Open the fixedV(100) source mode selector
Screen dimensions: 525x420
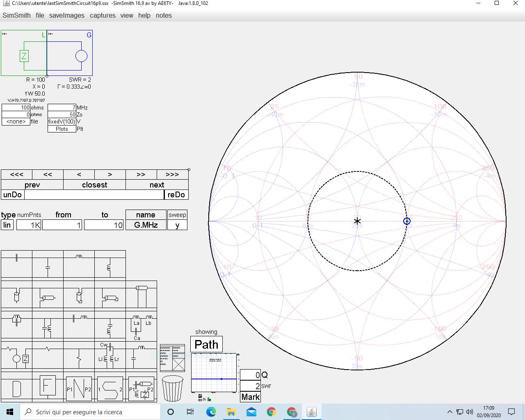(62, 121)
